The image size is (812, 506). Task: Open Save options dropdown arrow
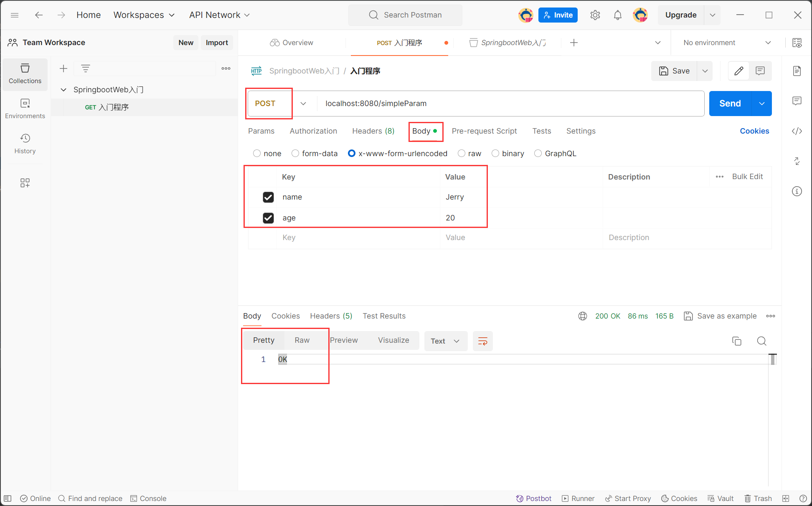pos(705,71)
